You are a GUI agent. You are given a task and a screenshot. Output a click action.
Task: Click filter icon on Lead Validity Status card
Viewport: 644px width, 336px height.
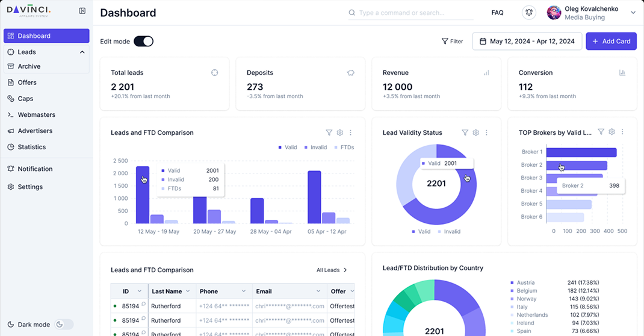click(x=465, y=132)
